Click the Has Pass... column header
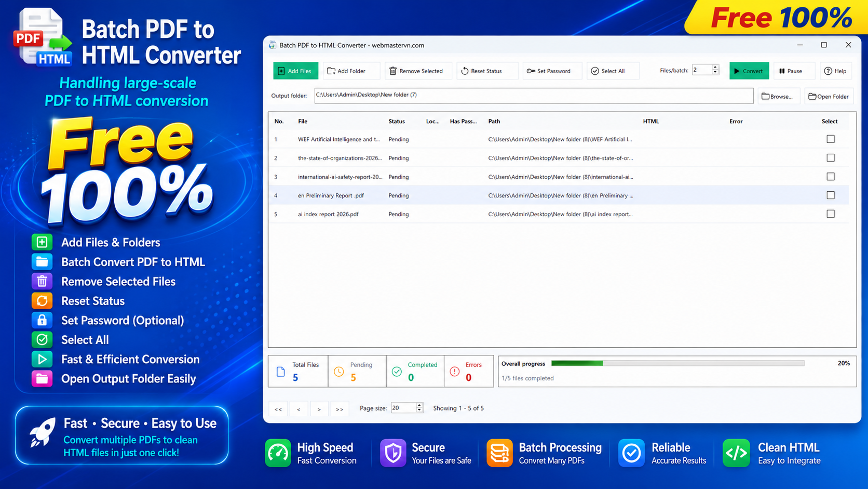The width and height of the screenshot is (868, 489). tap(463, 121)
